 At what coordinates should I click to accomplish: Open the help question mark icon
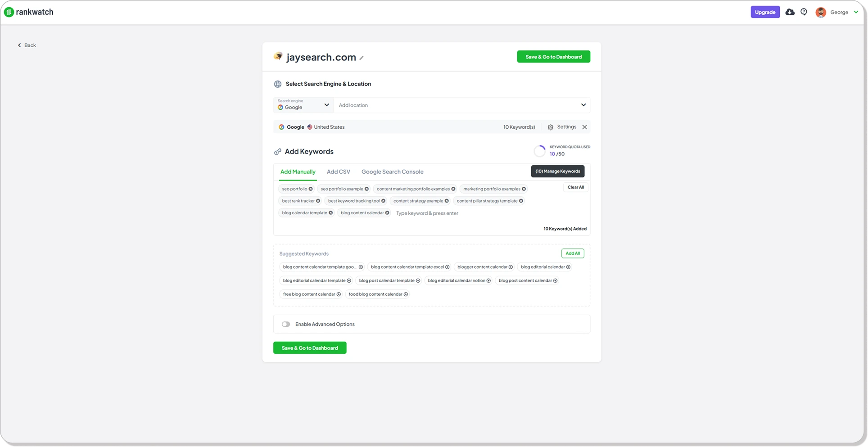[804, 12]
